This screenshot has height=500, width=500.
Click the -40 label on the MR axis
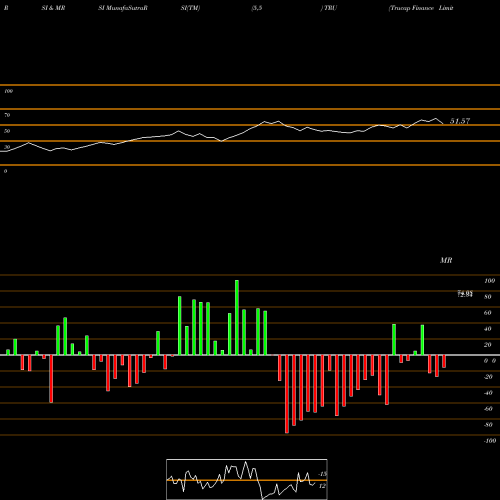(488, 393)
